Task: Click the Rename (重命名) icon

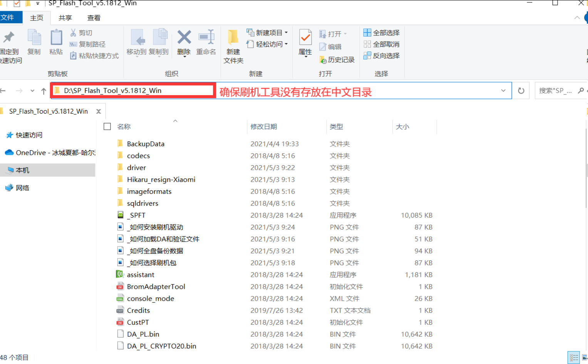Action: pos(206,43)
